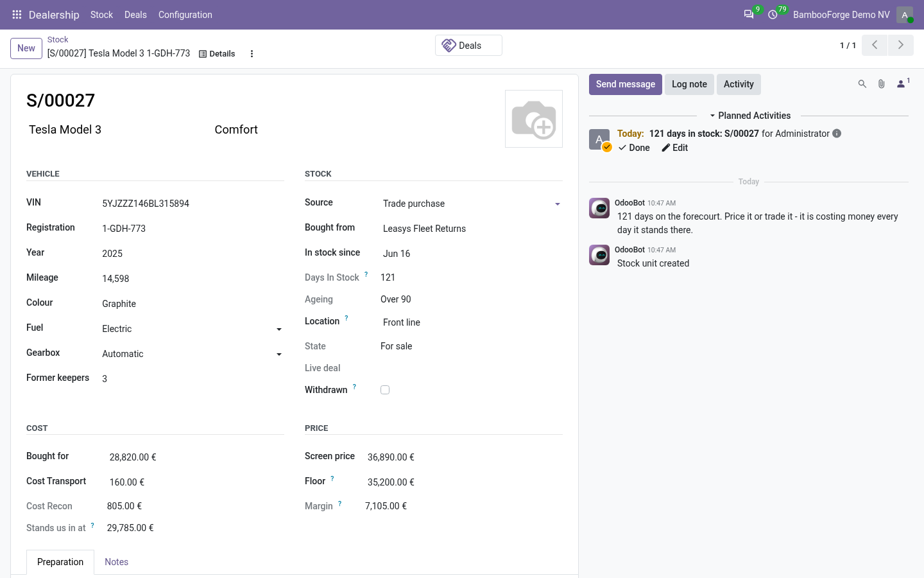The width and height of the screenshot is (924, 578).
Task: Switch to the Notes tab
Action: pyautogui.click(x=116, y=562)
